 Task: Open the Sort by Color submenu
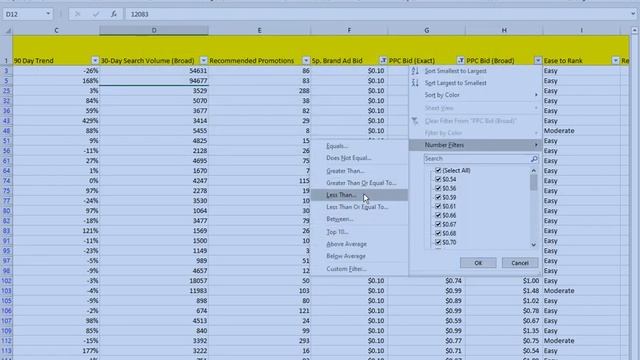[476, 95]
